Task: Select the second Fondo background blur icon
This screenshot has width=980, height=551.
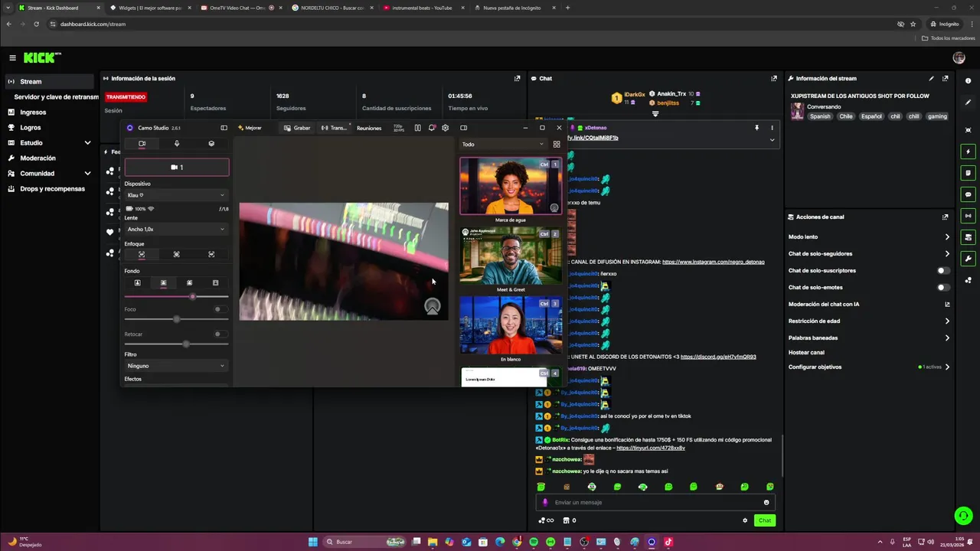Action: [x=163, y=282]
